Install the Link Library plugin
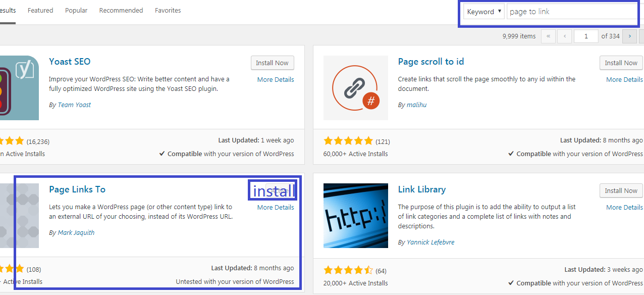 pyautogui.click(x=621, y=191)
